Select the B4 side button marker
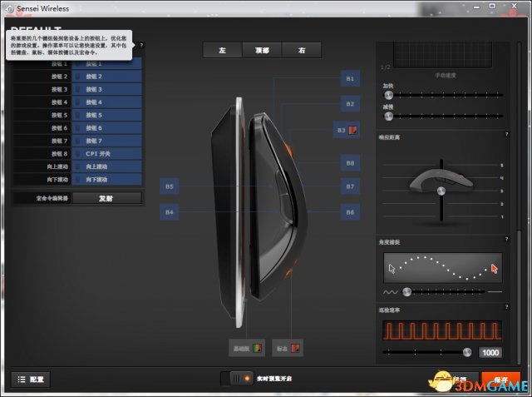532x397 pixels. click(x=170, y=213)
